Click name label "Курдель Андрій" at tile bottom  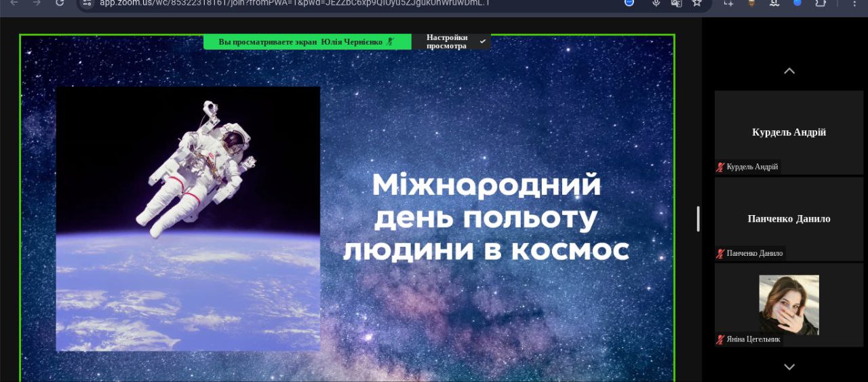point(752,167)
